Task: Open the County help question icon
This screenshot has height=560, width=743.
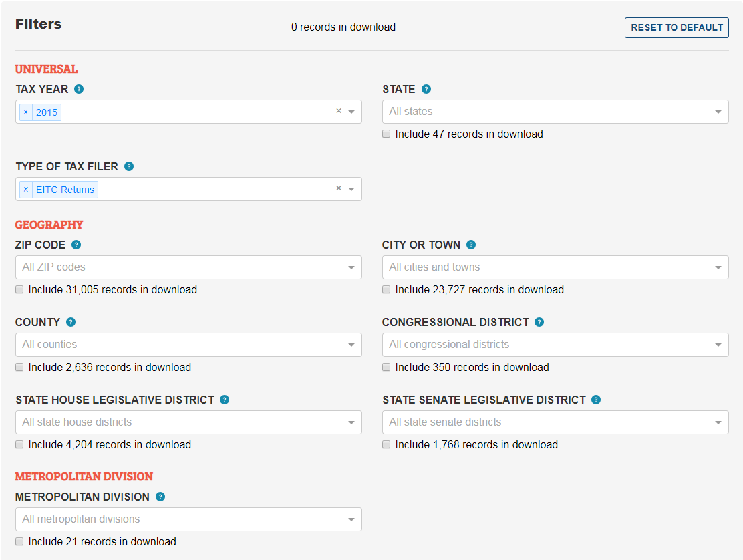Action: coord(71,322)
